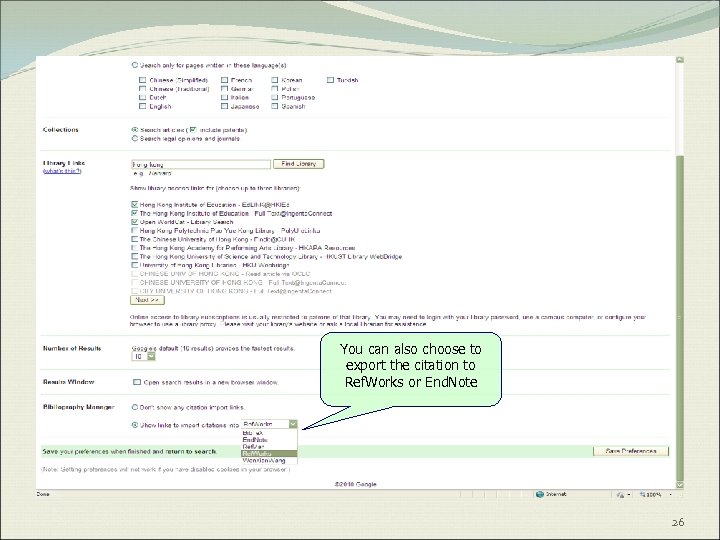Click the Internet zone globe icon

[540, 495]
